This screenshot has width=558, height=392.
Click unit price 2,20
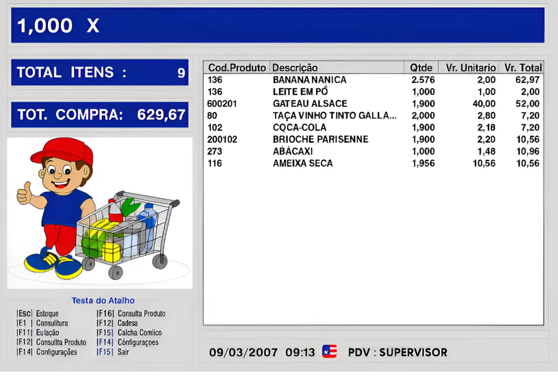487,139
